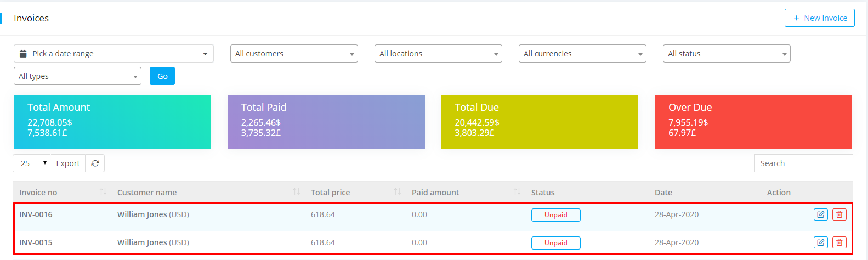Select the All currencies dropdown

tap(582, 54)
